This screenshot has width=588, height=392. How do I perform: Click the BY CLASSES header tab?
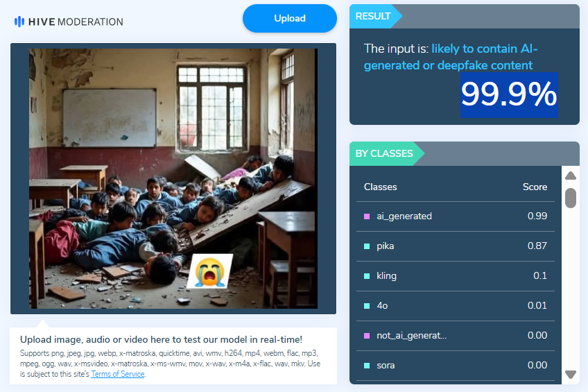tap(385, 153)
